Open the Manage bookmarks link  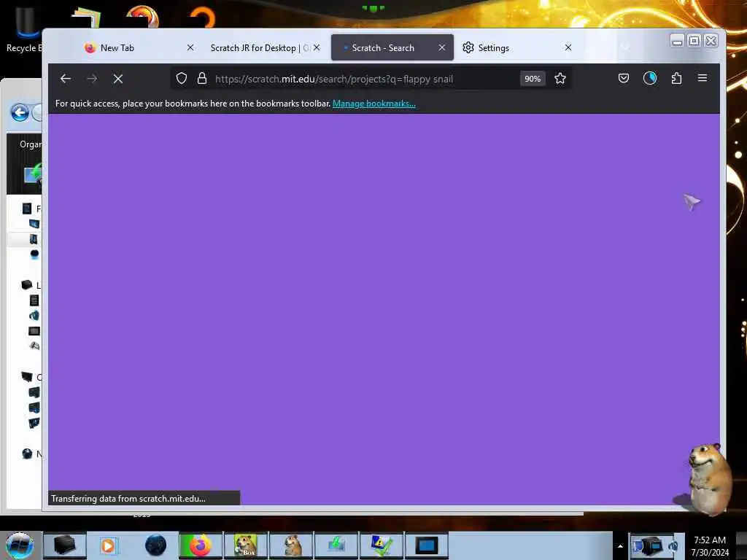[x=374, y=104]
